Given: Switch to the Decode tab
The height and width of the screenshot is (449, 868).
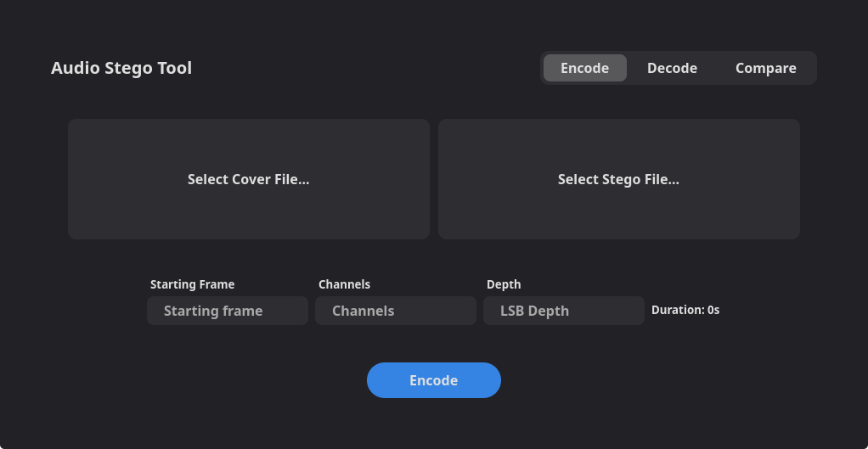Looking at the screenshot, I should tap(672, 68).
